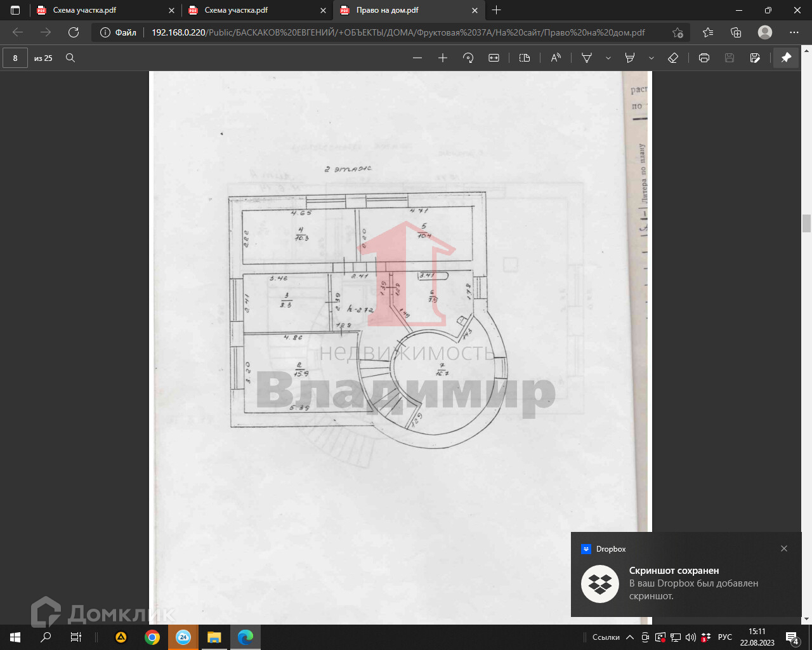
Task: Toggle the Draw pen tool
Action: (587, 58)
